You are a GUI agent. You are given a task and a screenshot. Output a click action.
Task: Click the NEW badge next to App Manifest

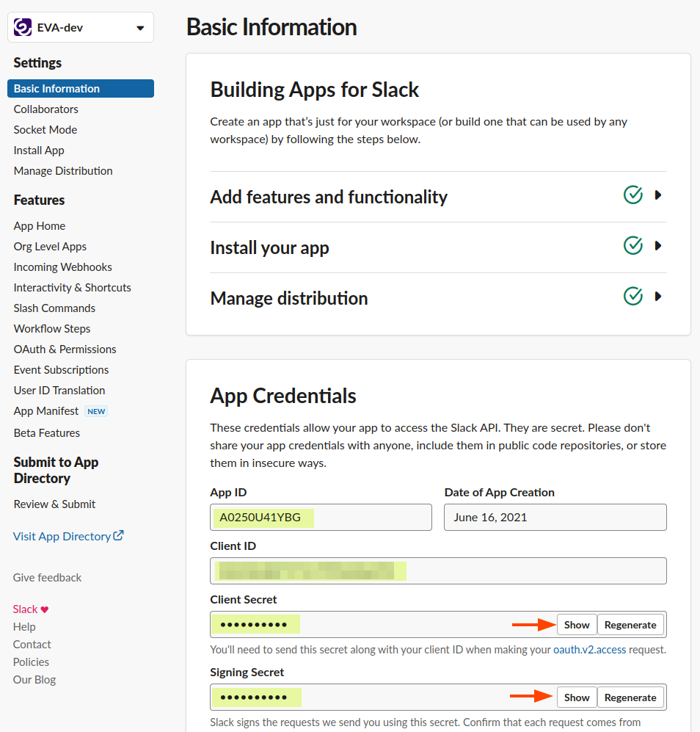click(x=96, y=411)
